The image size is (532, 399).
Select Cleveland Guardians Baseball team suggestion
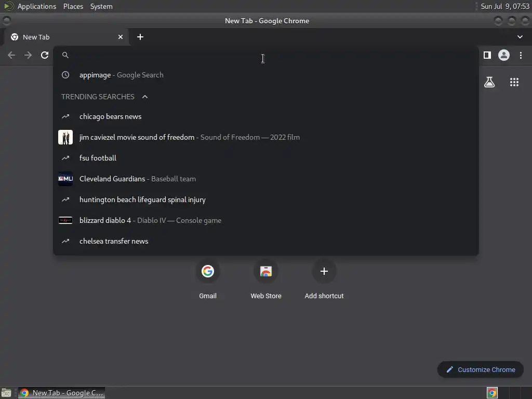click(x=266, y=179)
